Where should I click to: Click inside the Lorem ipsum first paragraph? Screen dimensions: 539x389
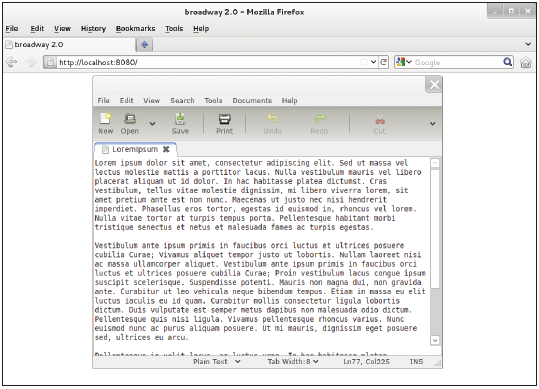(258, 195)
